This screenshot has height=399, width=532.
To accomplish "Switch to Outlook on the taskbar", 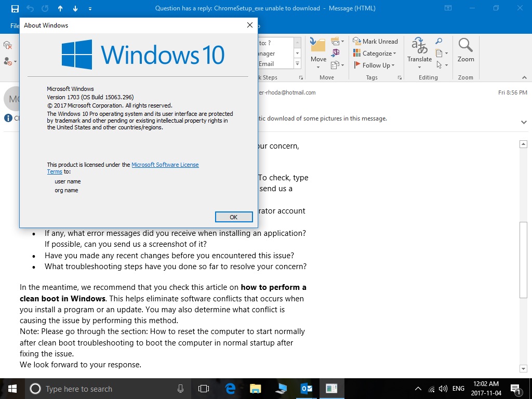I will (307, 389).
